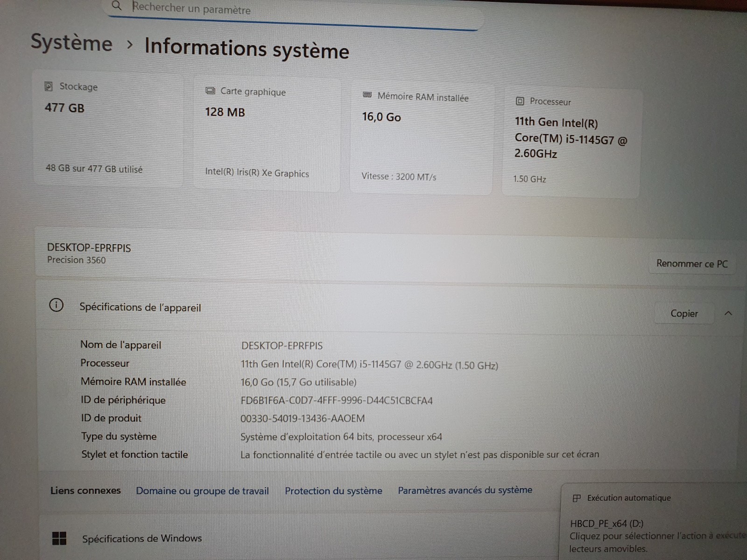Select the 16,0 Go (15,7 Go utilisable) value
The height and width of the screenshot is (560, 747).
[298, 382]
